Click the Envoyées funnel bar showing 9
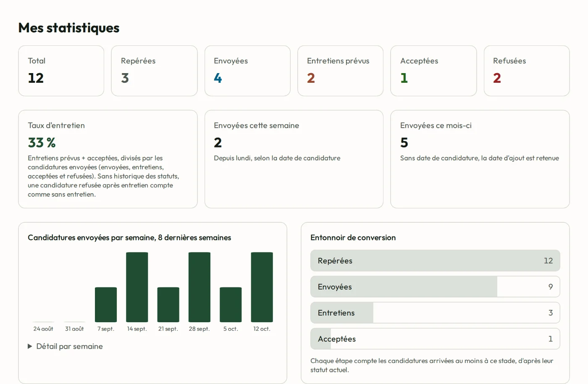This screenshot has height=384, width=588. (x=435, y=287)
